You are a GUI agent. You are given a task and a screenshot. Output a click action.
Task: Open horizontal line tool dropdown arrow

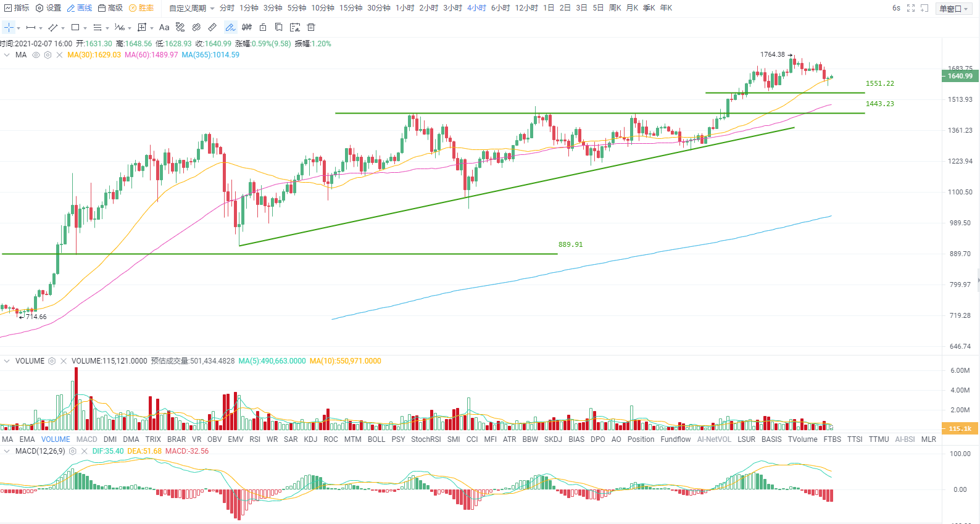(x=41, y=28)
